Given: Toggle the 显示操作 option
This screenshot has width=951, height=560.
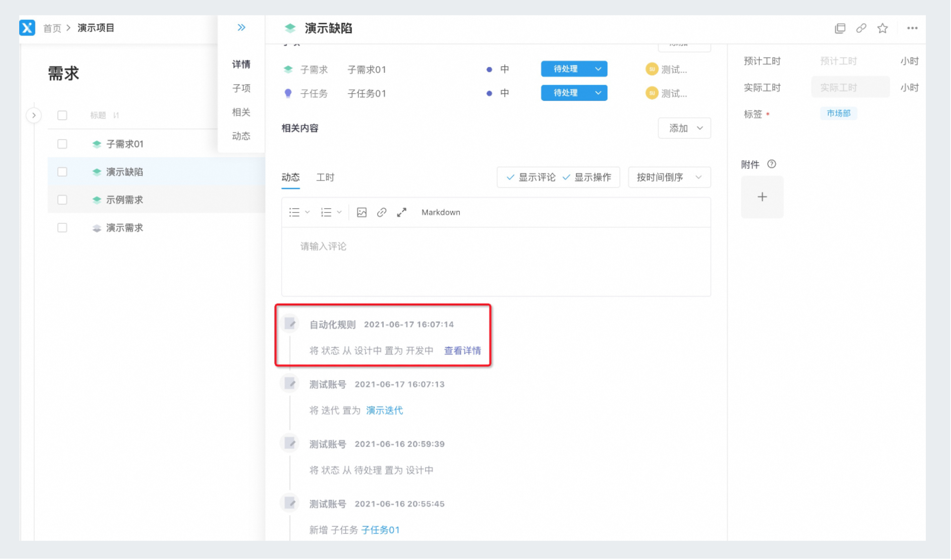Looking at the screenshot, I should tap(587, 177).
